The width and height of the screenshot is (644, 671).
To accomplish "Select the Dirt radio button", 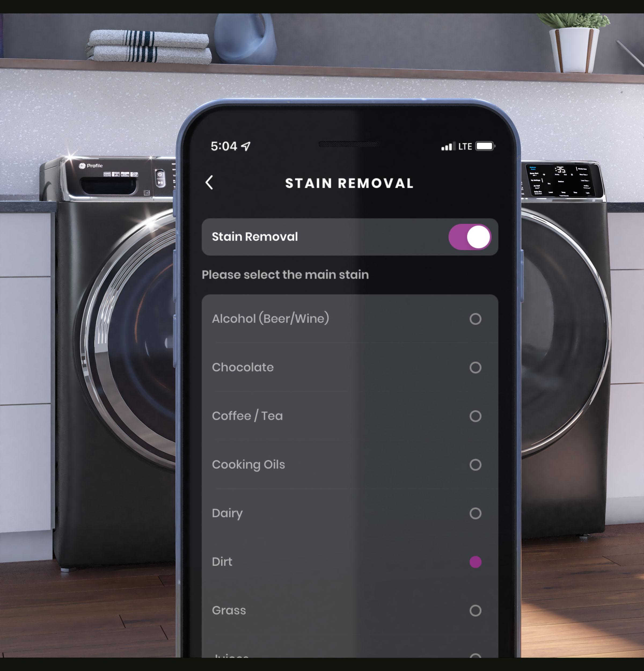I will 476,562.
